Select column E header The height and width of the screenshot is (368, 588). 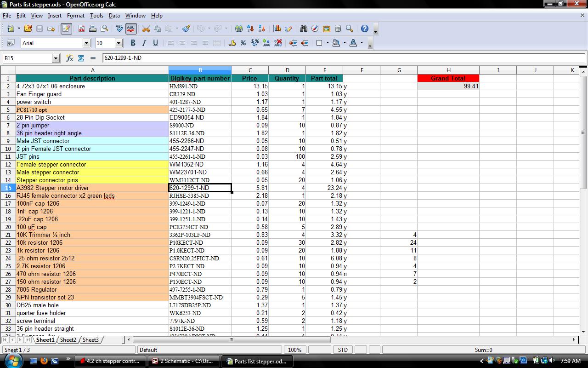pos(324,70)
